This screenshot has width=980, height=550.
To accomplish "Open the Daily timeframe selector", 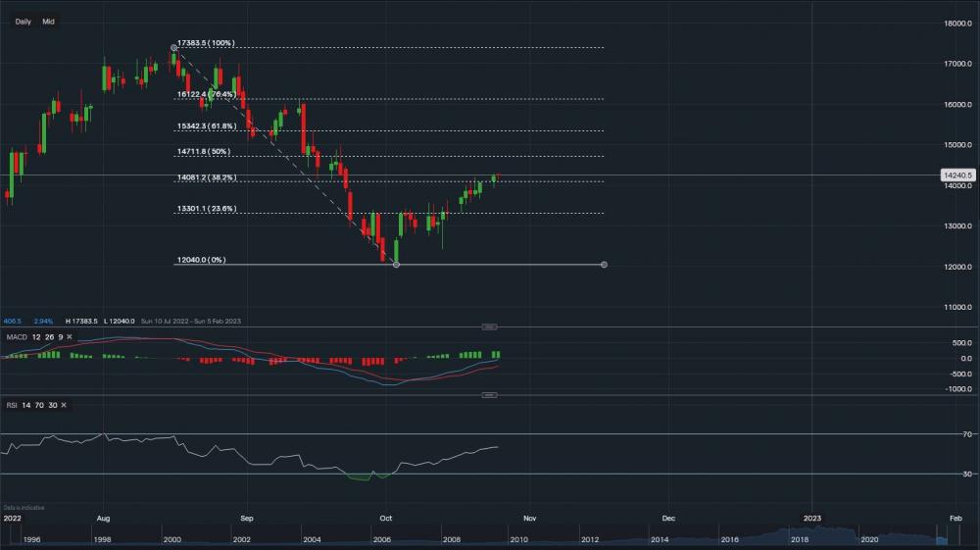I will [x=24, y=21].
